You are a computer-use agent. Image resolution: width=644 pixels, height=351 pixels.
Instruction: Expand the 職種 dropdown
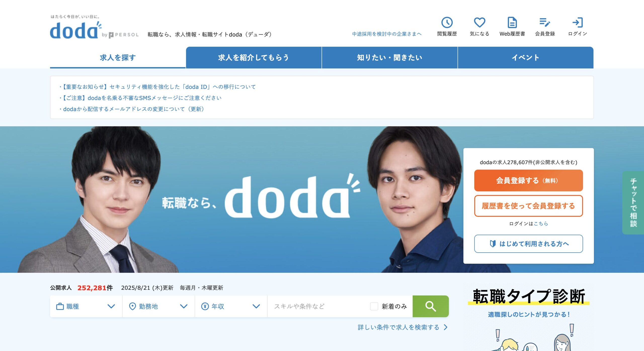[x=86, y=306]
